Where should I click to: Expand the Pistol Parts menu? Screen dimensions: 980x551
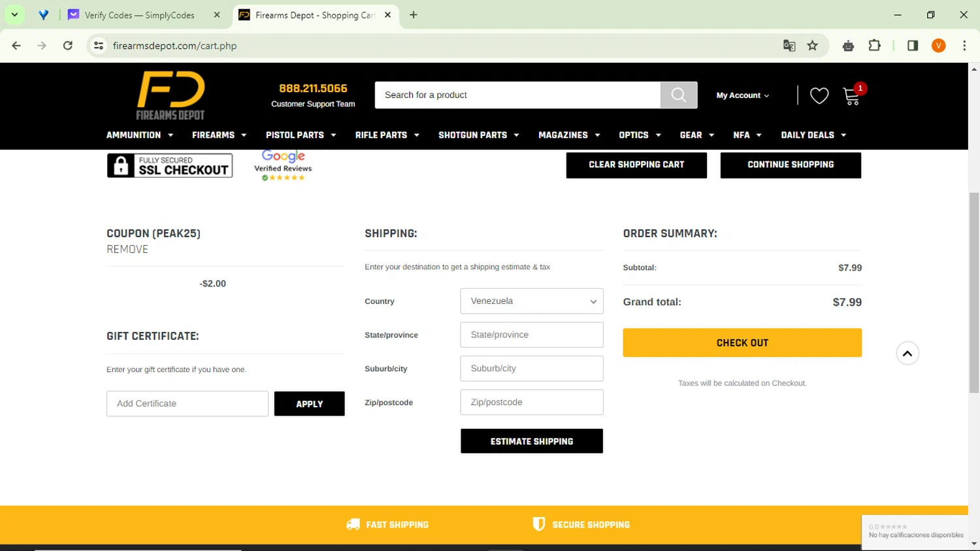coord(301,135)
